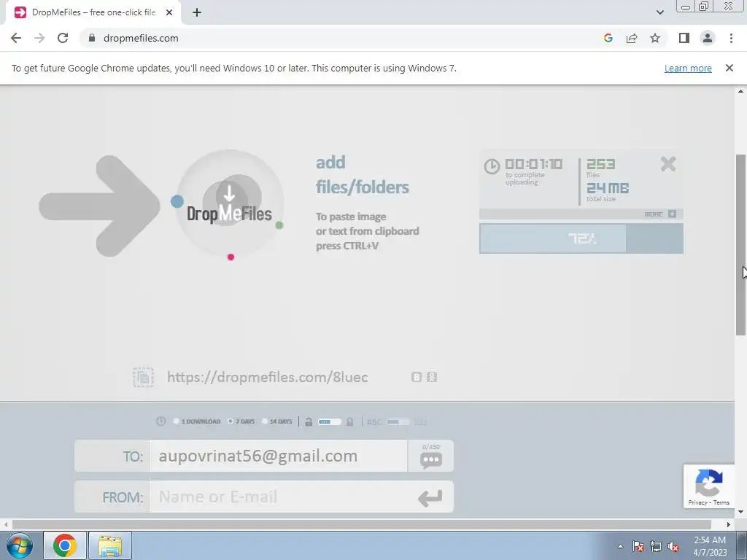
Task: Open the Chrome profile avatar icon
Action: tap(708, 38)
